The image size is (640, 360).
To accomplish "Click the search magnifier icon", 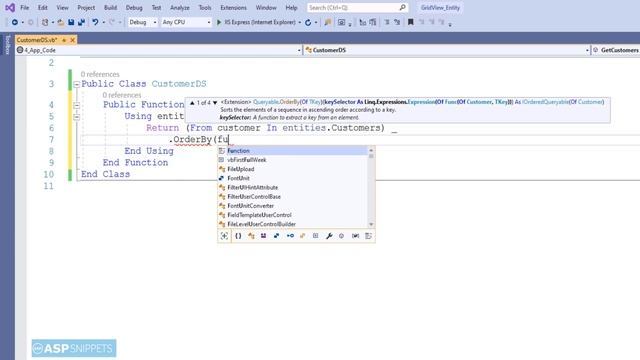I will tap(402, 7).
